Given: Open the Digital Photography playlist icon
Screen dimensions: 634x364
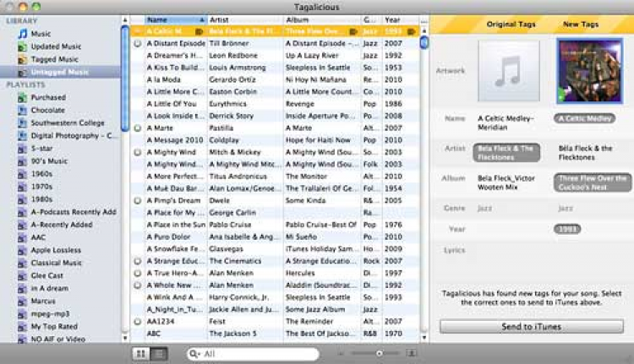Looking at the screenshot, I should (x=23, y=136).
